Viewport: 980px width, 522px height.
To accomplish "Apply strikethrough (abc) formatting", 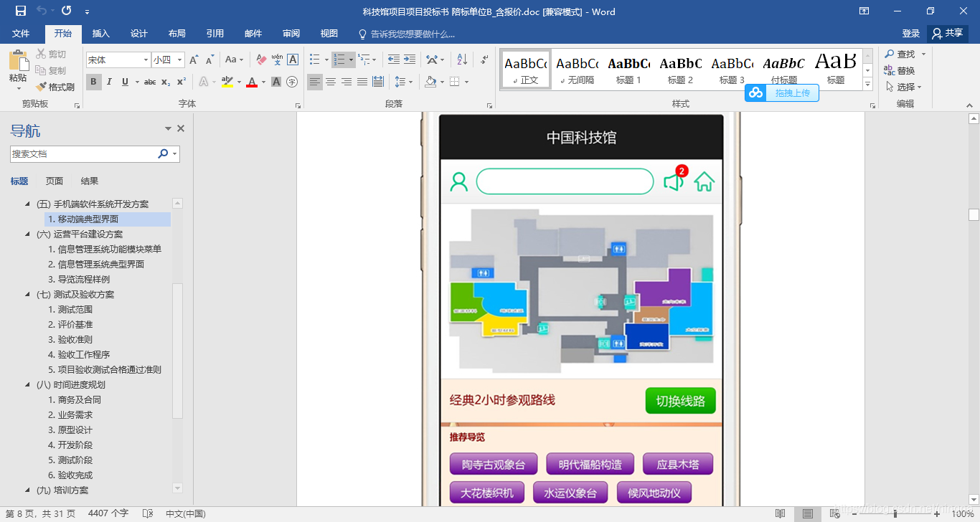I will (x=150, y=82).
